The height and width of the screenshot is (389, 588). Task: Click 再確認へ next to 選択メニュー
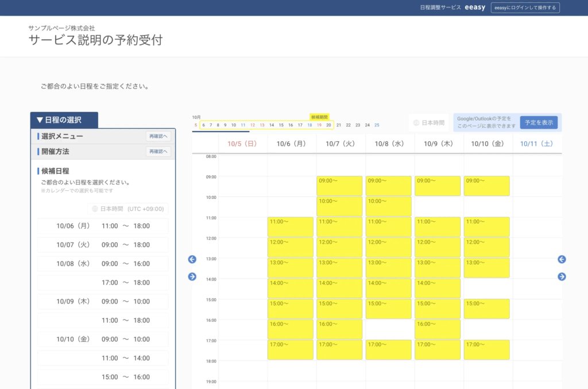pos(158,136)
